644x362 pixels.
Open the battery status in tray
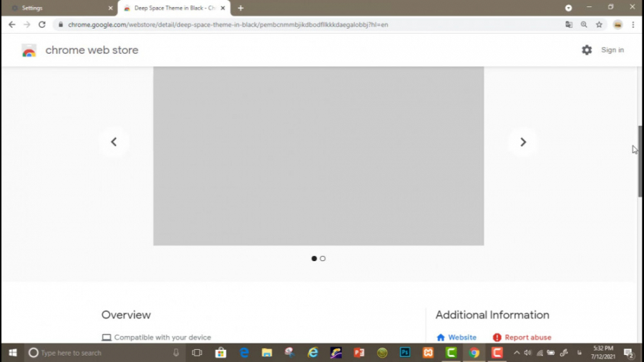551,353
